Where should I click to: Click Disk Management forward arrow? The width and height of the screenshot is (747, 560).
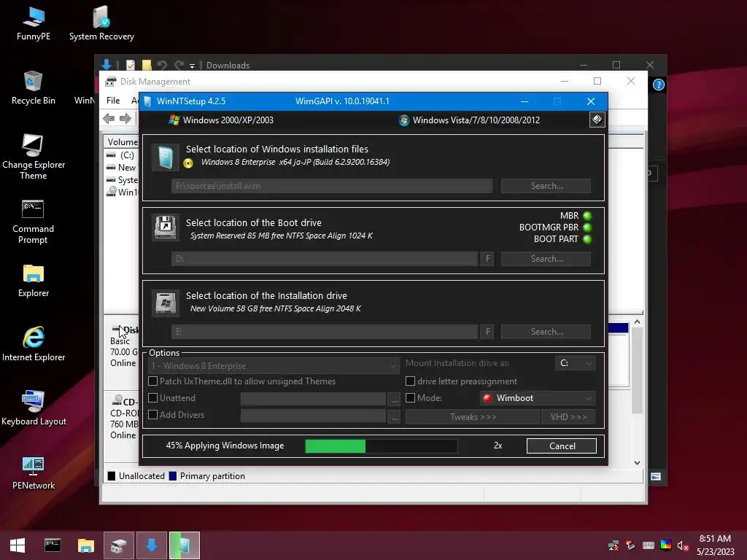(125, 119)
